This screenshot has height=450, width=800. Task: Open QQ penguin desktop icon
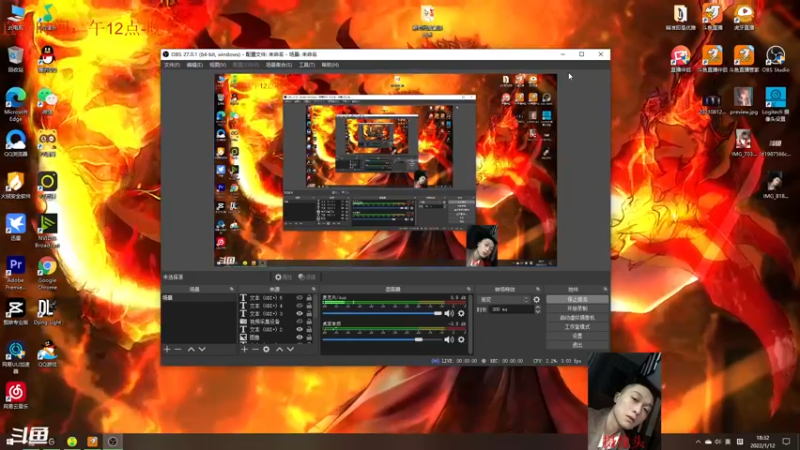pos(47,59)
